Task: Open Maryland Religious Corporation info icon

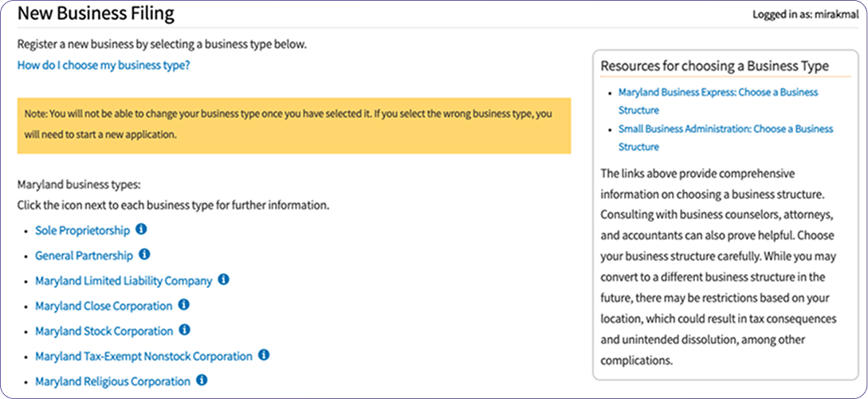Action: coord(202,380)
